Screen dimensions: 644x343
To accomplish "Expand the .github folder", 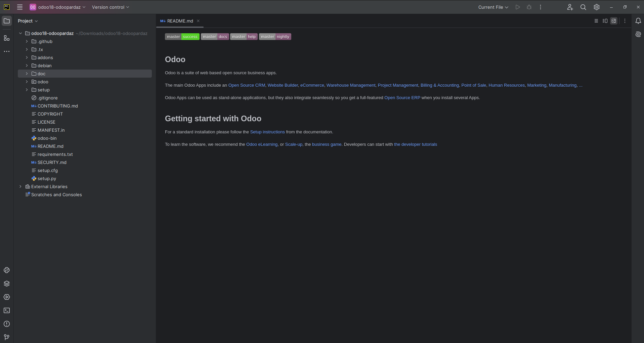I will click(x=27, y=41).
